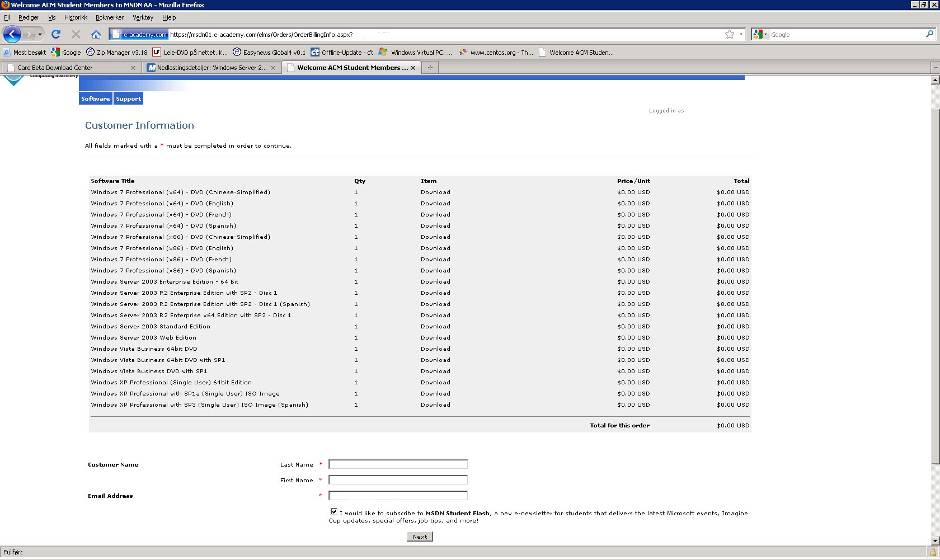Open the Rediger menu

[x=29, y=17]
